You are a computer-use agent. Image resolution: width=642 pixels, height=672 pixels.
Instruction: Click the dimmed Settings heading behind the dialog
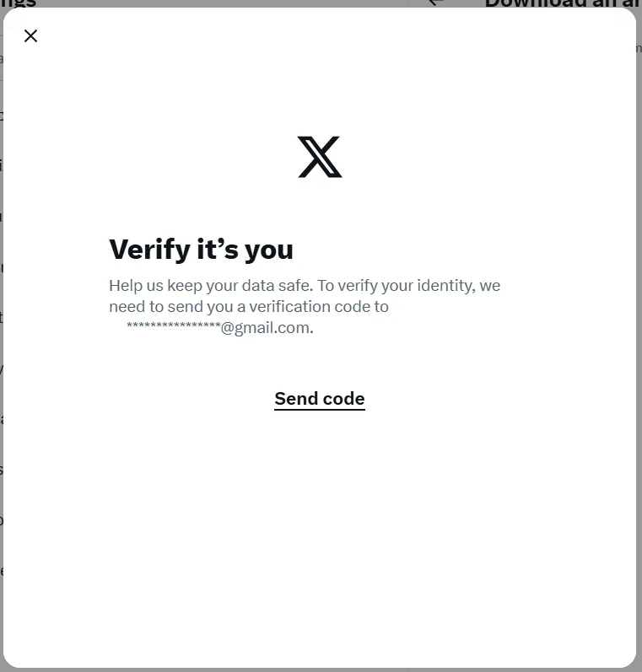18,3
